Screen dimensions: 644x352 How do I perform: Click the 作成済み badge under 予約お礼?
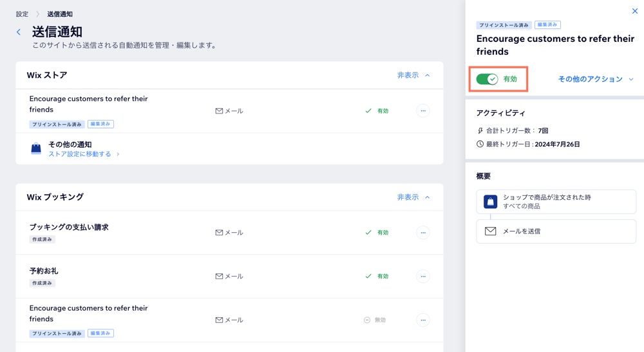(x=43, y=283)
